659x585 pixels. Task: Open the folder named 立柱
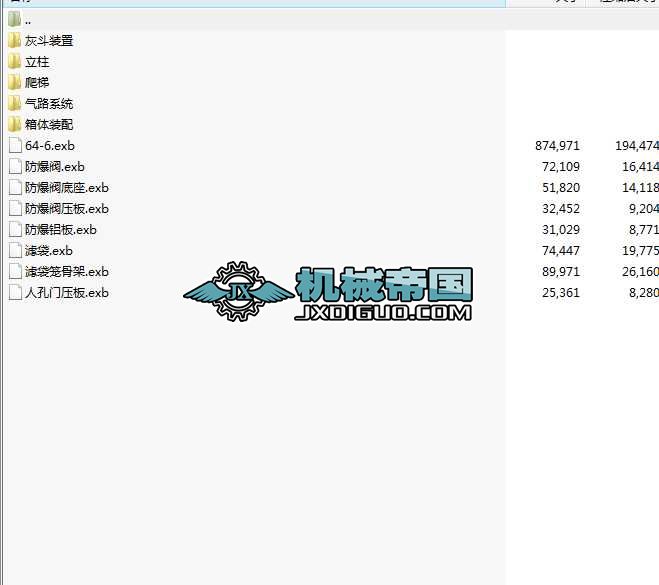[37, 62]
